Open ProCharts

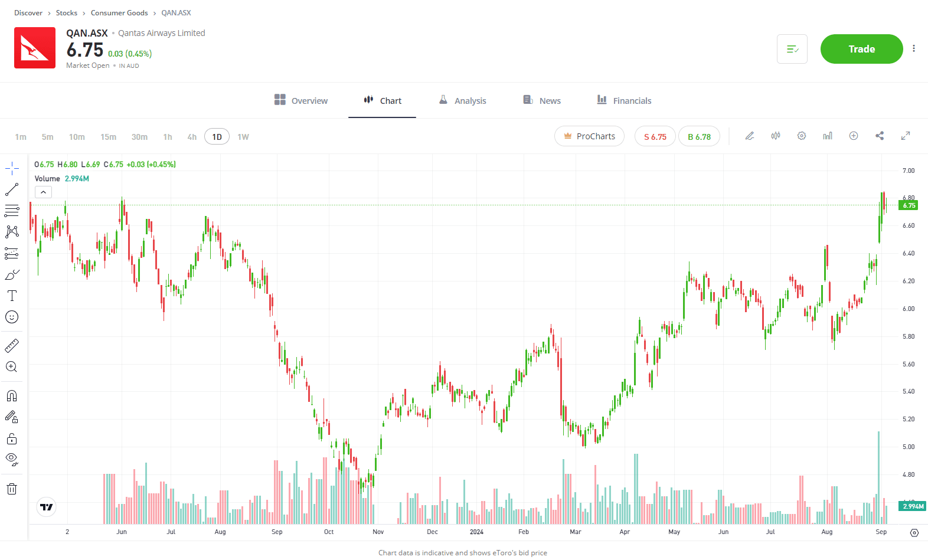pos(589,136)
